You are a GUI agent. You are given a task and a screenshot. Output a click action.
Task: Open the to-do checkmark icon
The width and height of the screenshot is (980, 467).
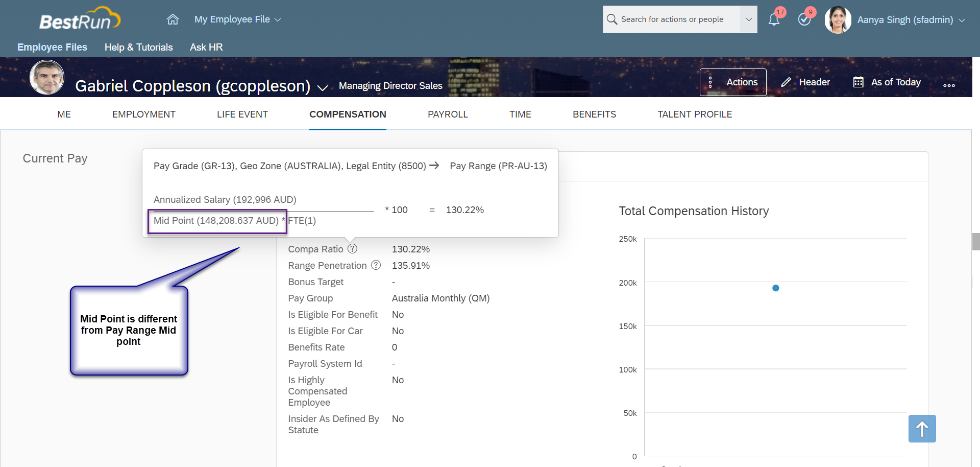click(804, 20)
